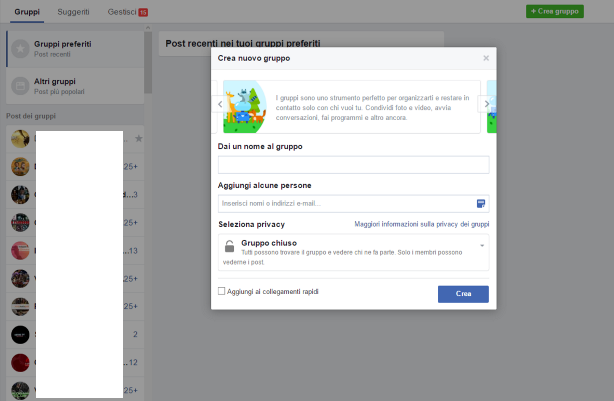Open Maggiori informazioni sulla privacy dei gruppi

tap(422, 224)
